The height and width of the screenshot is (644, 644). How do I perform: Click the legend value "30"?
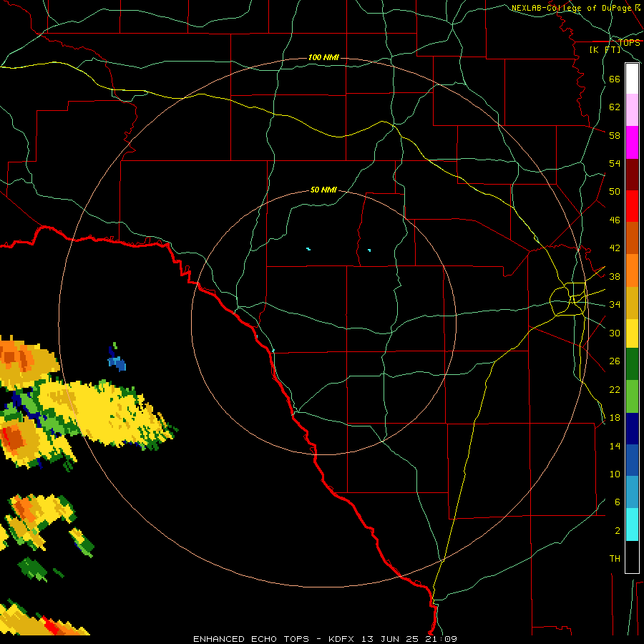(x=615, y=333)
